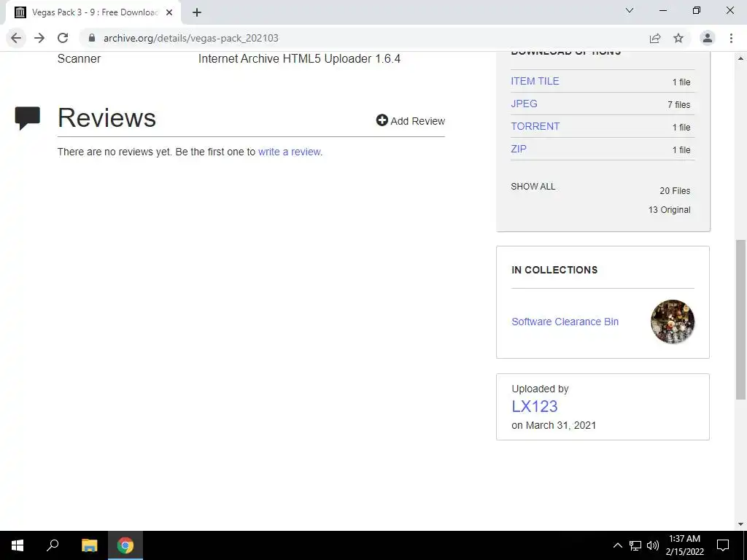Open Chrome's three-dot menu
The image size is (747, 560).
tap(731, 38)
